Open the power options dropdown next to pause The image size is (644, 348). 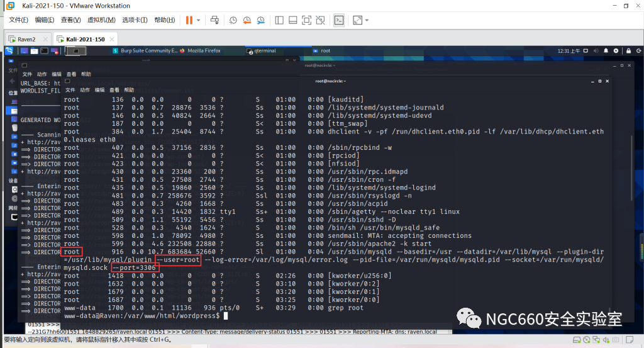[x=198, y=20]
